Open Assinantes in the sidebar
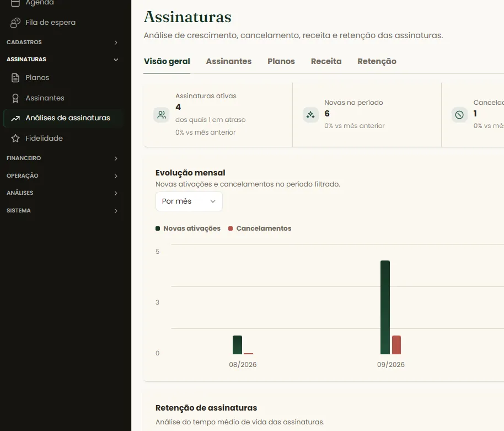Image resolution: width=504 pixels, height=431 pixels. pyautogui.click(x=63, y=98)
